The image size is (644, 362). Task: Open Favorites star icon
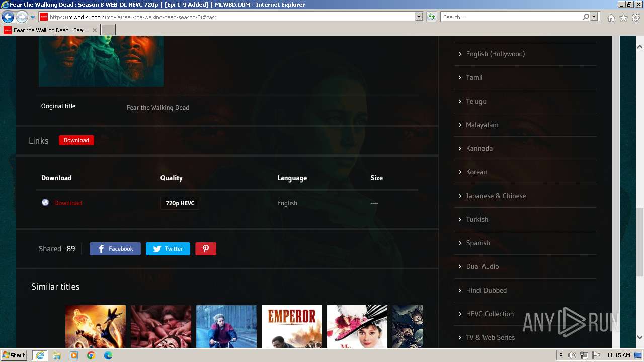[x=623, y=18]
